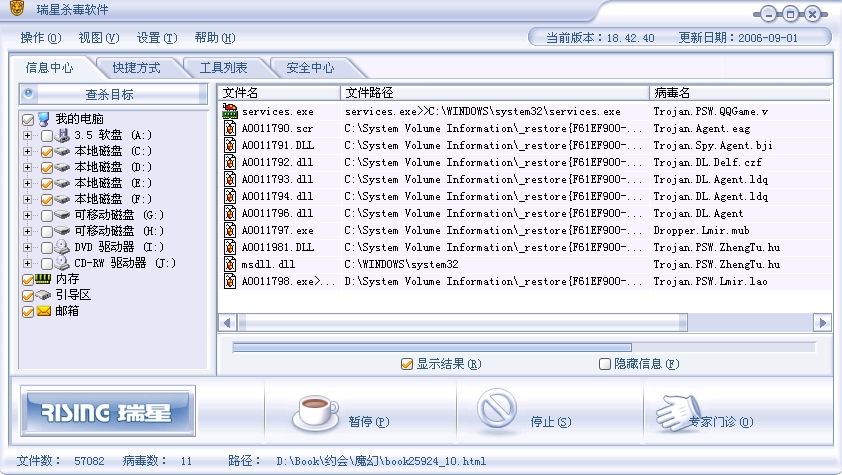
Task: Click the local disk C: drive icon
Action: (x=62, y=151)
